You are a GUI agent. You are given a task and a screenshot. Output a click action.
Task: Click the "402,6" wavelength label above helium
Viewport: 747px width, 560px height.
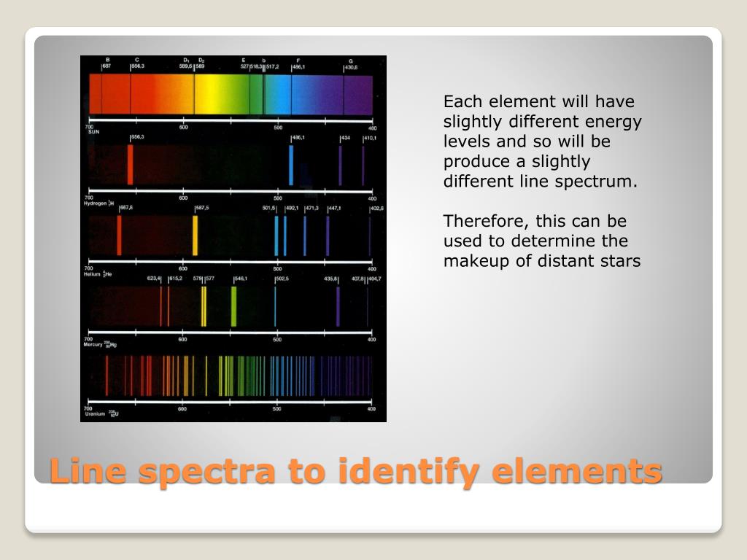point(377,209)
